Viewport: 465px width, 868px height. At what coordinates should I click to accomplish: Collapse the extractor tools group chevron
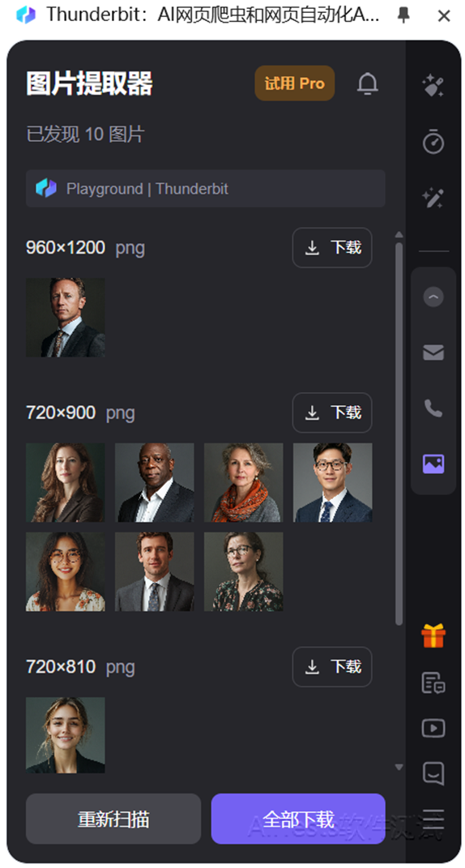point(433,297)
